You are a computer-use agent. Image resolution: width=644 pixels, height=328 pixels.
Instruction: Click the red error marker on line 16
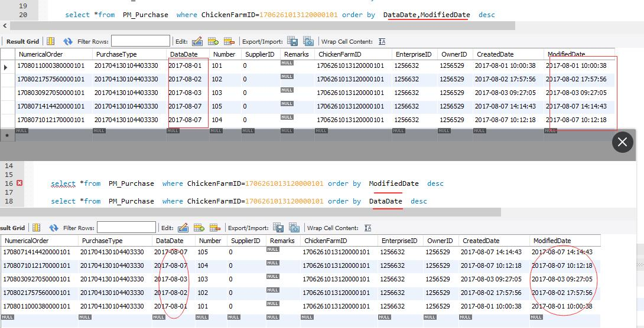click(19, 183)
